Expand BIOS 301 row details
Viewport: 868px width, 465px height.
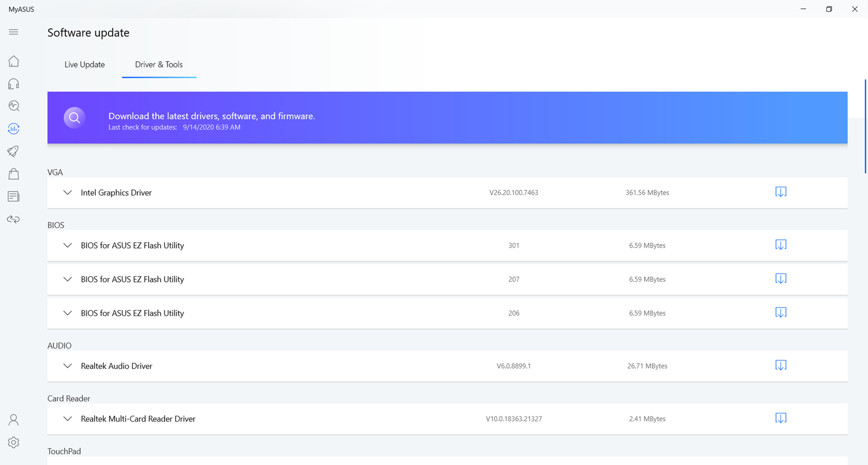(x=67, y=246)
